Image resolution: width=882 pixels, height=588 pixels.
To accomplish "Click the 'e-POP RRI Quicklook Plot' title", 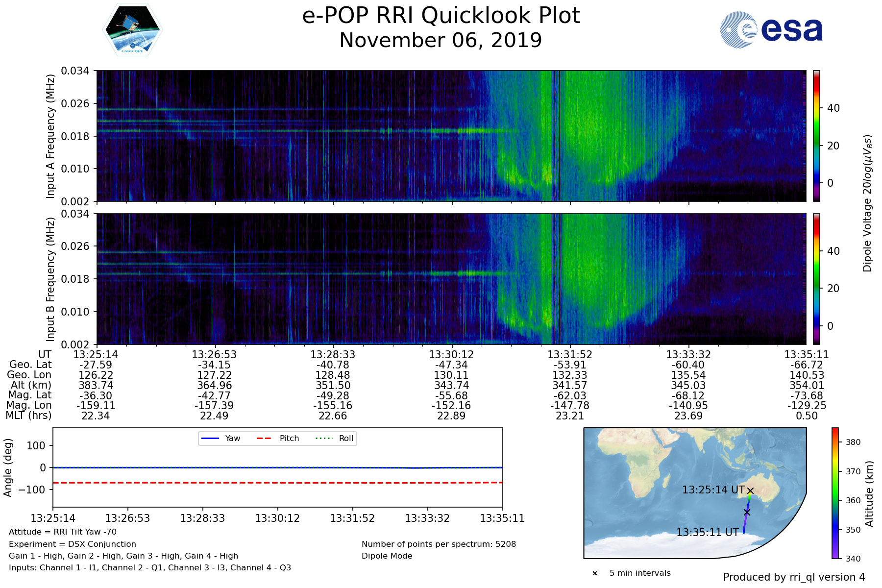I will tap(441, 16).
